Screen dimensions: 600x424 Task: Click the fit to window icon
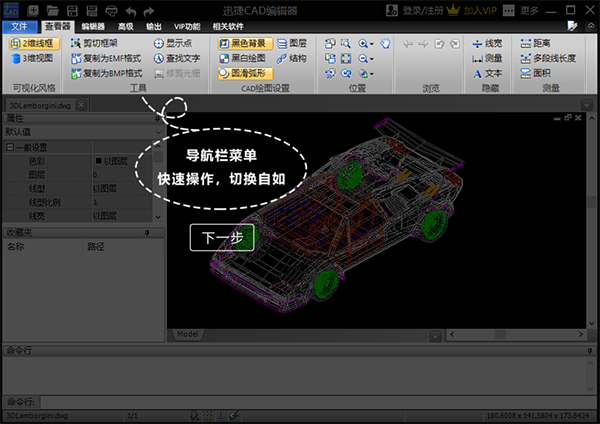(x=346, y=58)
